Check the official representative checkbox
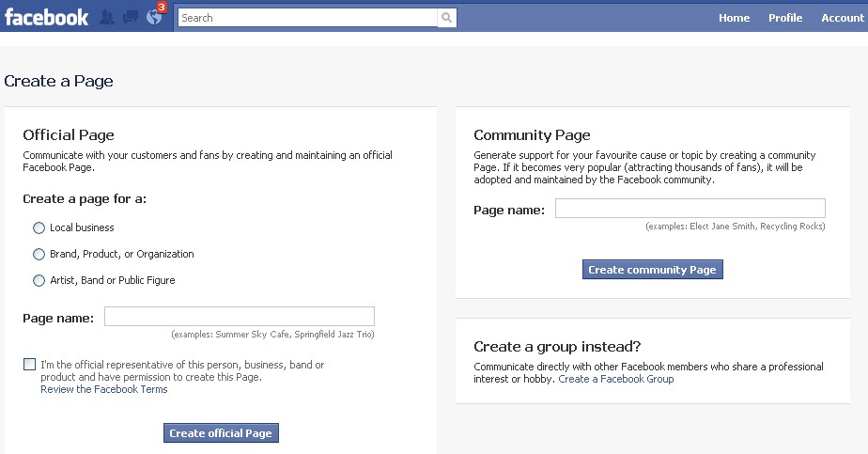868x454 pixels. [30, 365]
